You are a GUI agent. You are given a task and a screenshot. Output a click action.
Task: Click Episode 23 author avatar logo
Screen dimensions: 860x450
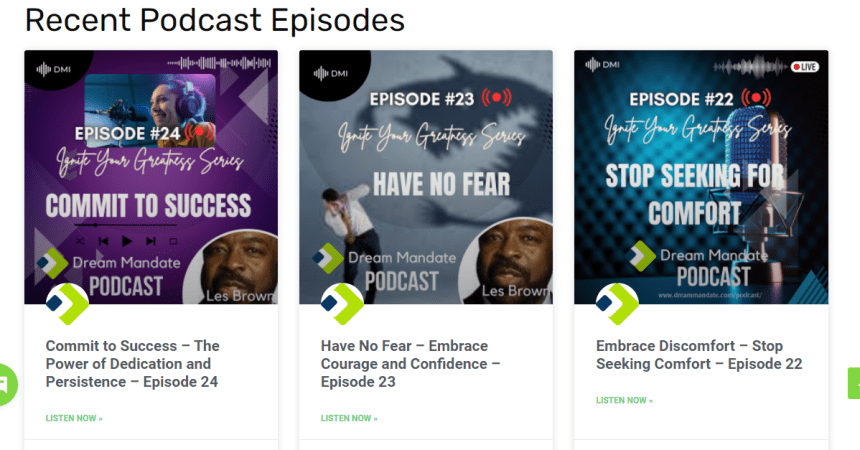(x=342, y=304)
